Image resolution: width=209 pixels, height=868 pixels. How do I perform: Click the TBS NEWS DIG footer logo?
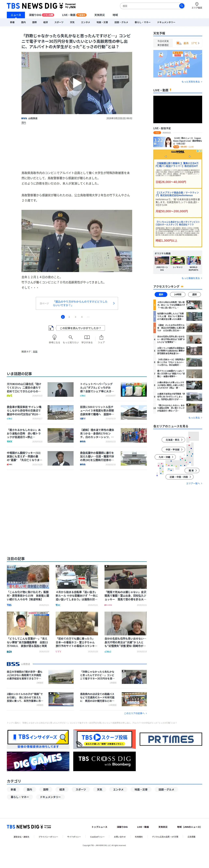pos(29,826)
